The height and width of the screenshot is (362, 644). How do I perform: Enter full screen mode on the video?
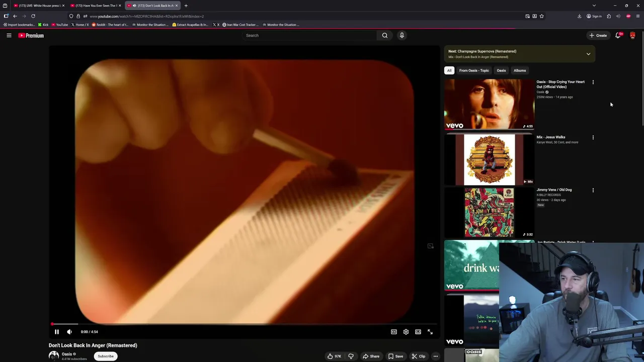tap(430, 332)
